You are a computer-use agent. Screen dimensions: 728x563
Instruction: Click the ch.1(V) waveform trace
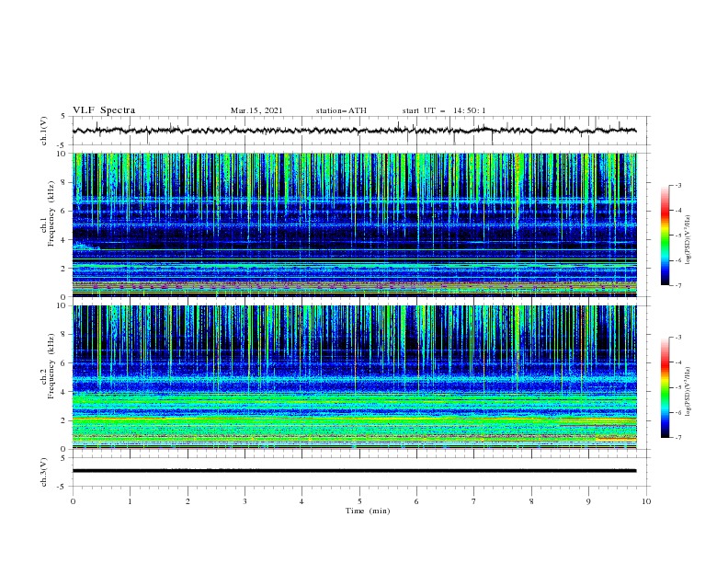click(354, 131)
